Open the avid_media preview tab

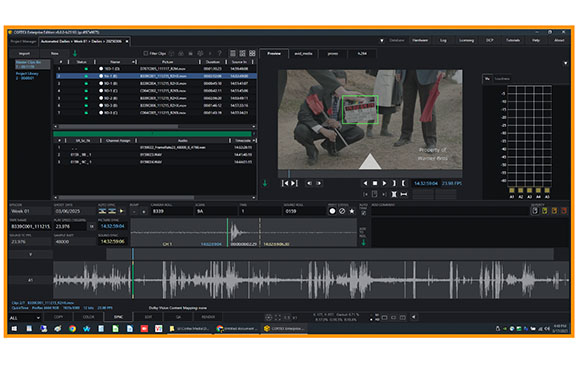click(x=303, y=54)
